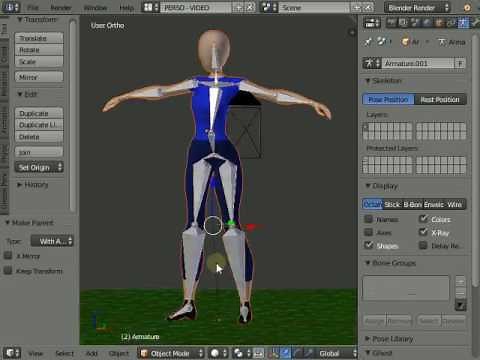This screenshot has height=360, width=480.
Task: Disable the Colors checkbox
Action: (x=423, y=219)
